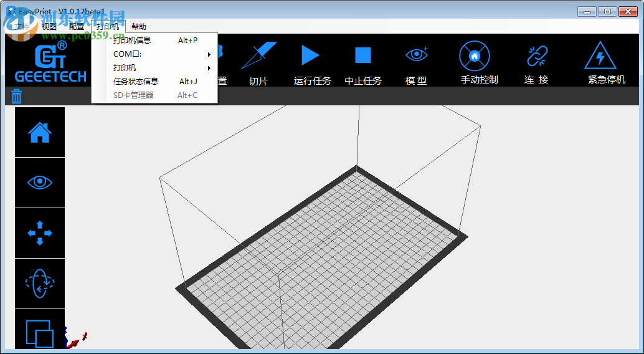Click the 3D print bed grid

coord(321,256)
